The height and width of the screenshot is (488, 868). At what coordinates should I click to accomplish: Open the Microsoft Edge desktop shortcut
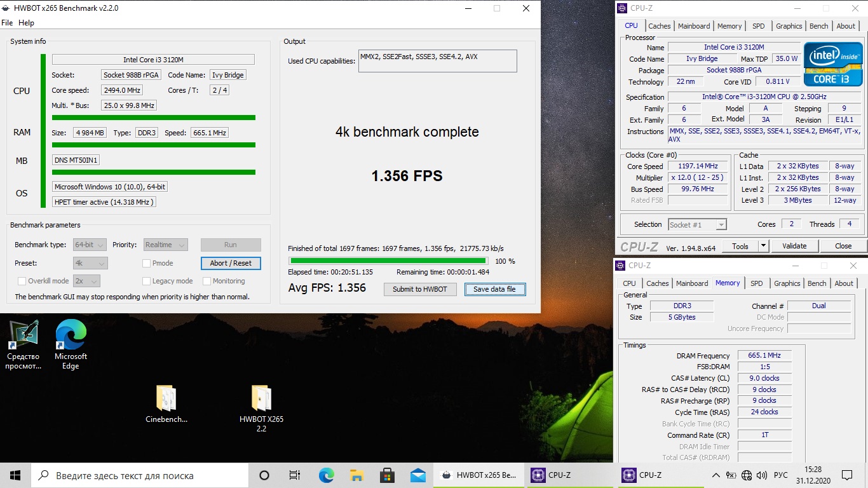[x=71, y=344]
